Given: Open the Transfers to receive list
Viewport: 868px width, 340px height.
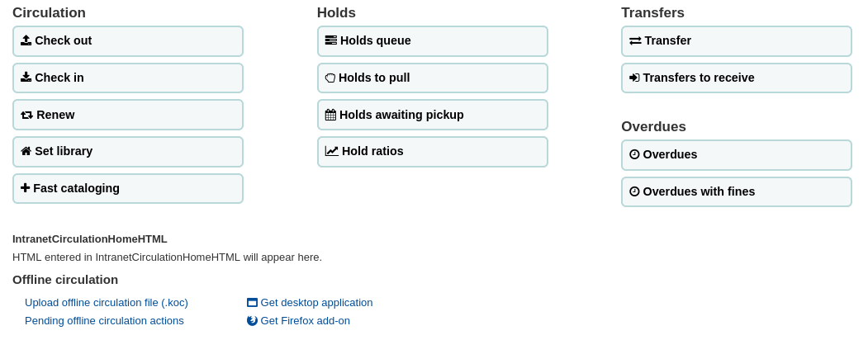Looking at the screenshot, I should point(736,78).
